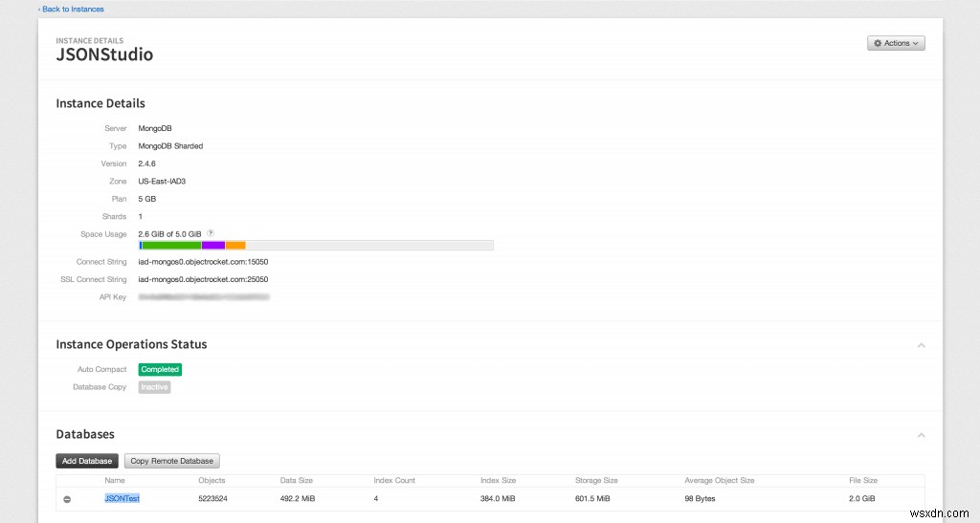Click the orange segment of space usage bar
The image size is (980, 523).
point(235,246)
